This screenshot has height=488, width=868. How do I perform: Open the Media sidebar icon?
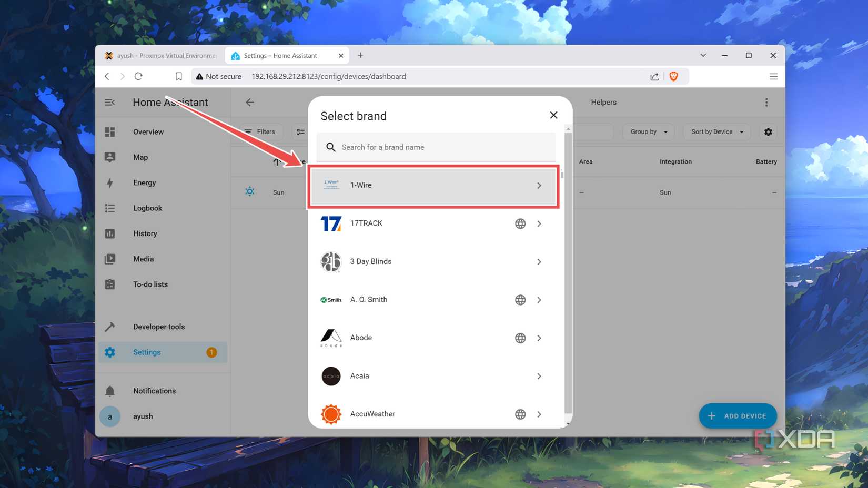pos(110,259)
